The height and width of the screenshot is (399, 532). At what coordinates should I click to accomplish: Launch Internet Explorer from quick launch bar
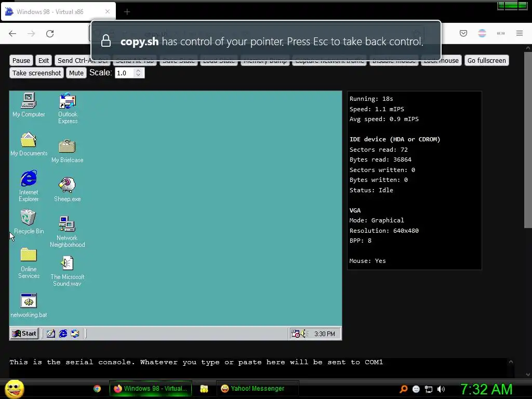click(x=63, y=334)
